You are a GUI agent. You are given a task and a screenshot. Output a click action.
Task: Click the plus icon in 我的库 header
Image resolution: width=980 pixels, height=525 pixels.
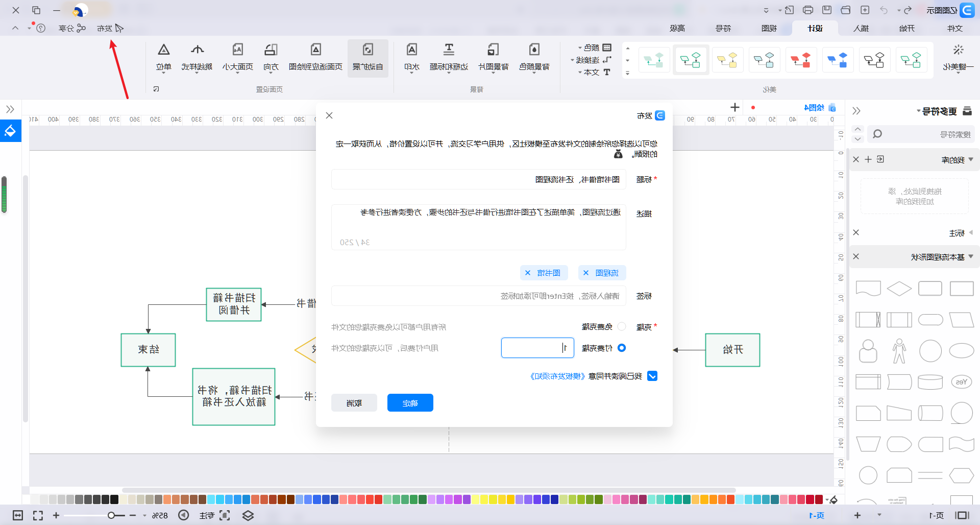(x=868, y=159)
